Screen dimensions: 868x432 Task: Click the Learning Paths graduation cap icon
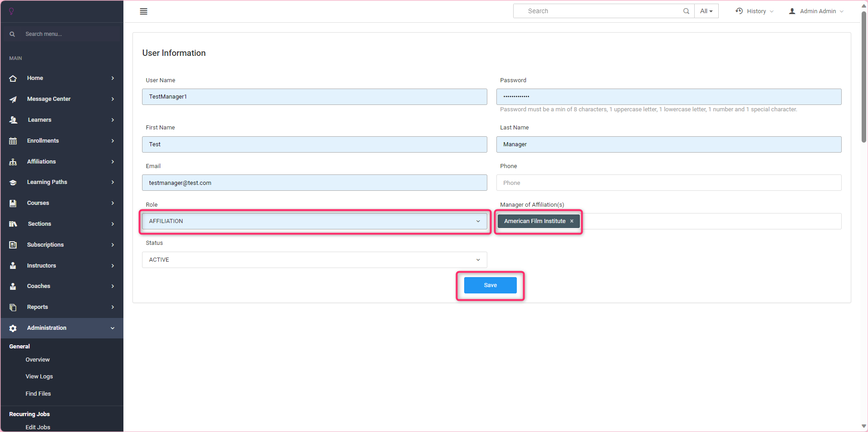(13, 182)
